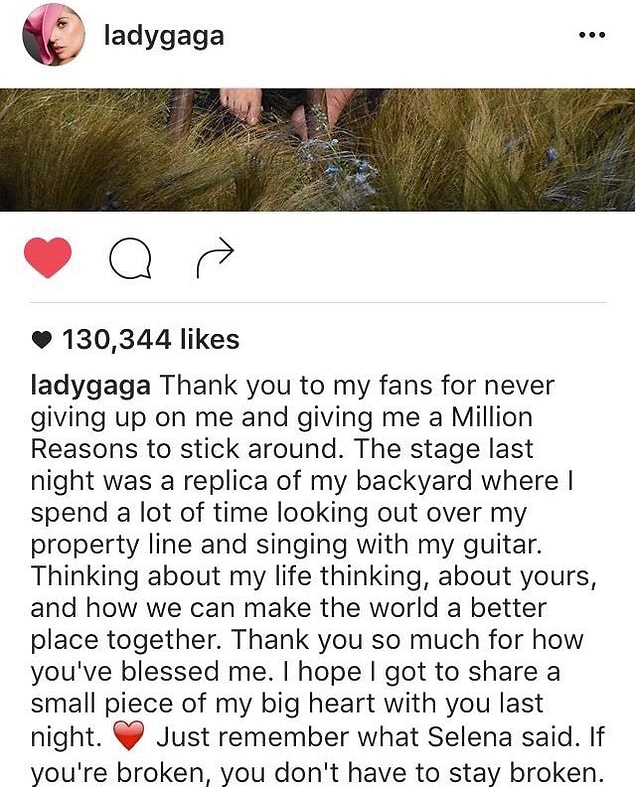Open the ladygaga profile picture avatar
Image resolution: width=635 pixels, height=787 pixels.
[54, 35]
